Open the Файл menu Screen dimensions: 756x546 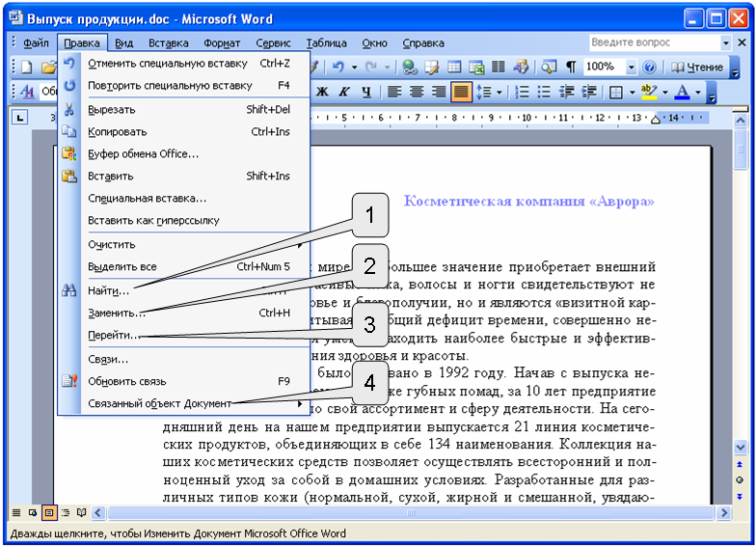pos(37,42)
